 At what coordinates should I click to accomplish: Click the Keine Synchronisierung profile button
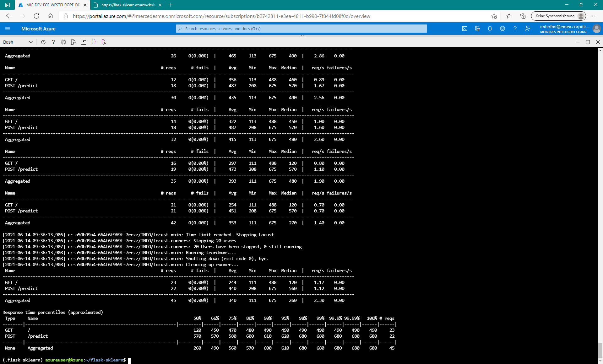pyautogui.click(x=559, y=16)
